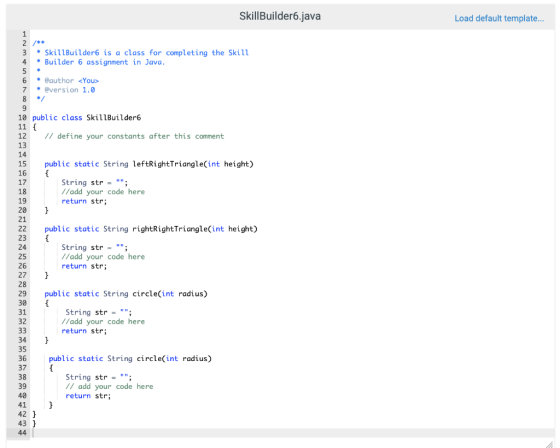The image size is (560, 448).
Task: Click '// add your code here' on line 39
Action: click(x=109, y=387)
